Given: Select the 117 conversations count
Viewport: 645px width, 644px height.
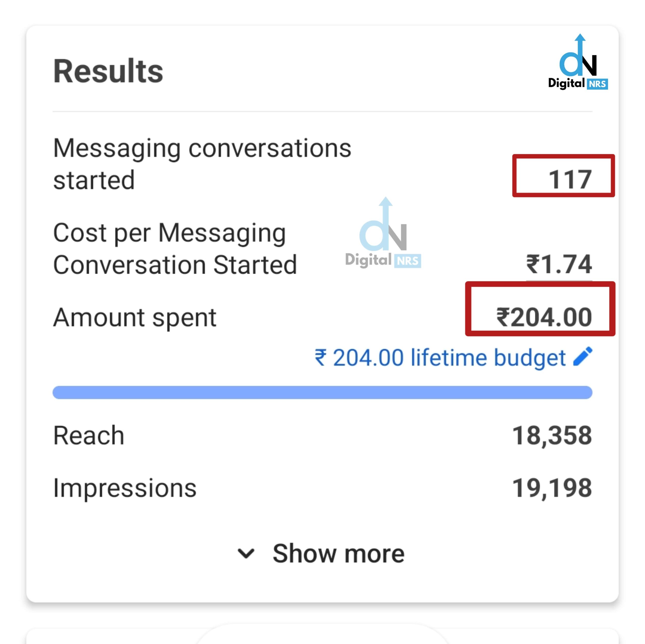Looking at the screenshot, I should coord(570,180).
